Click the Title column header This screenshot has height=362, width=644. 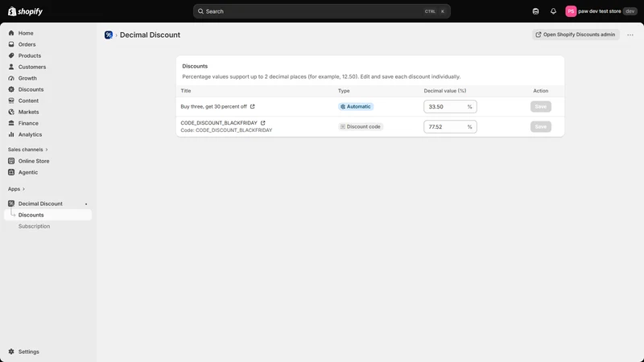coord(186,91)
